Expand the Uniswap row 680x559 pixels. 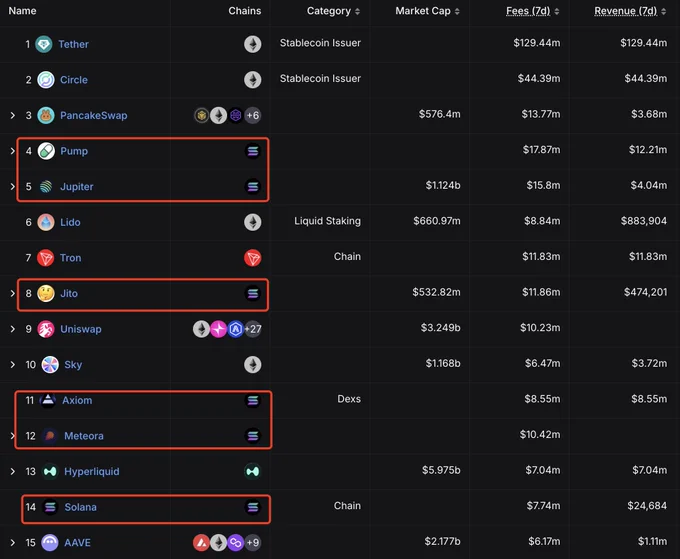[x=13, y=329]
